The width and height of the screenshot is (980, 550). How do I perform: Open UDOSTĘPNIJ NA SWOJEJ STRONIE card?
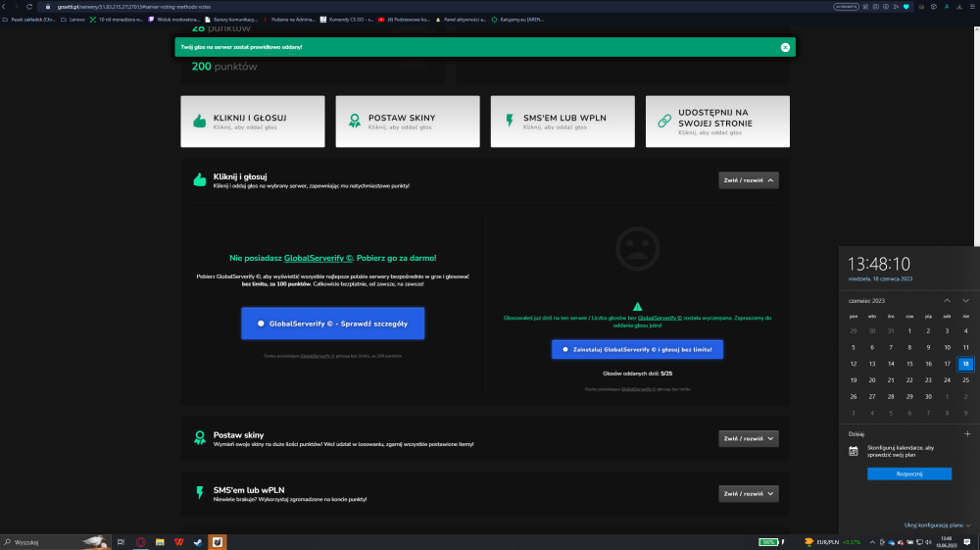[x=717, y=122]
